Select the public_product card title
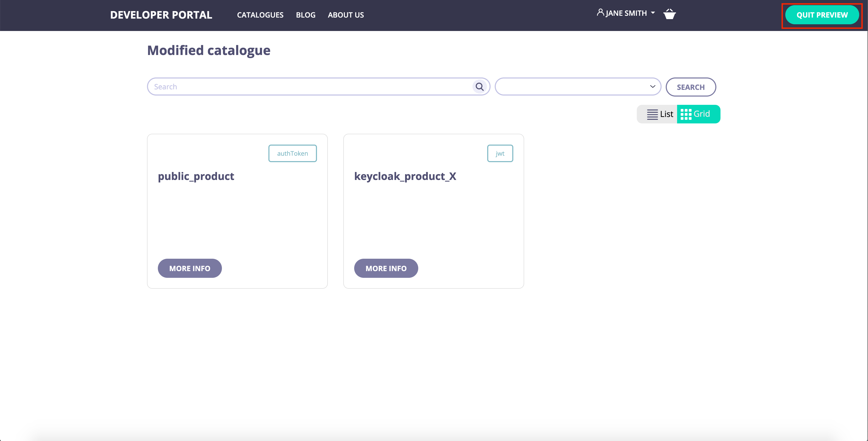 click(x=196, y=176)
